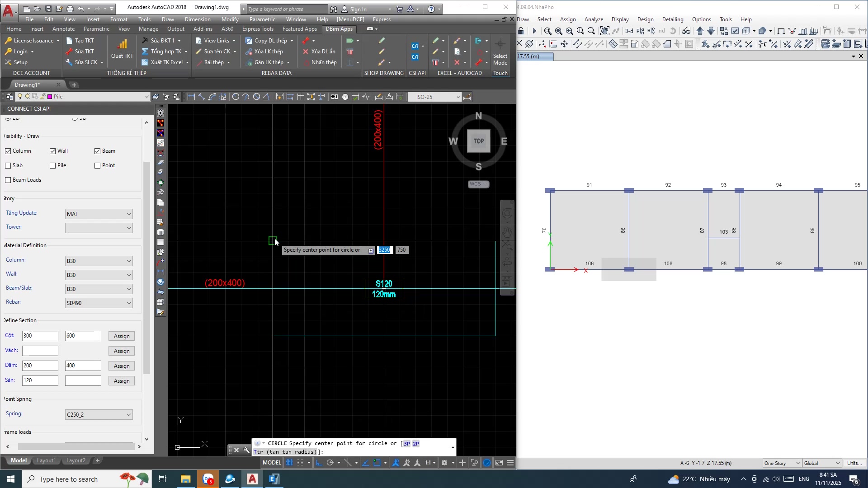This screenshot has width=868, height=488.
Task: Click Assign button for Dầm section
Action: pos(122,366)
